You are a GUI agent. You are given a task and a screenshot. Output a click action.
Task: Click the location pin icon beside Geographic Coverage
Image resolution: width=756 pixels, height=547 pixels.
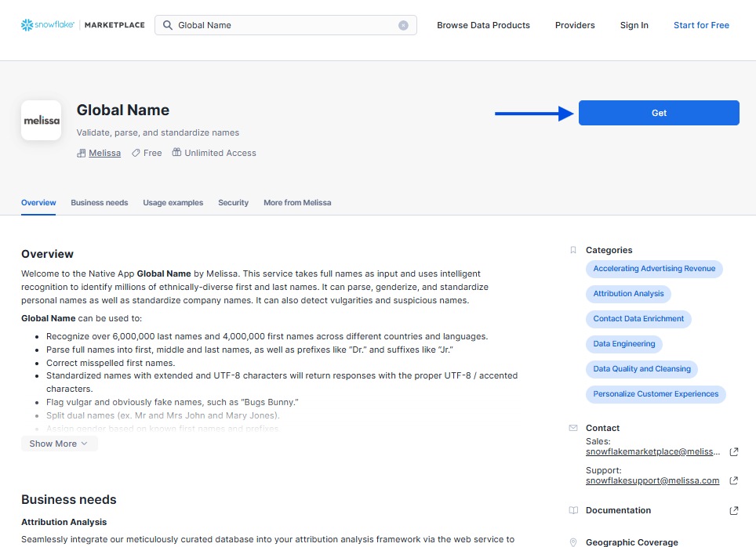tap(572, 542)
